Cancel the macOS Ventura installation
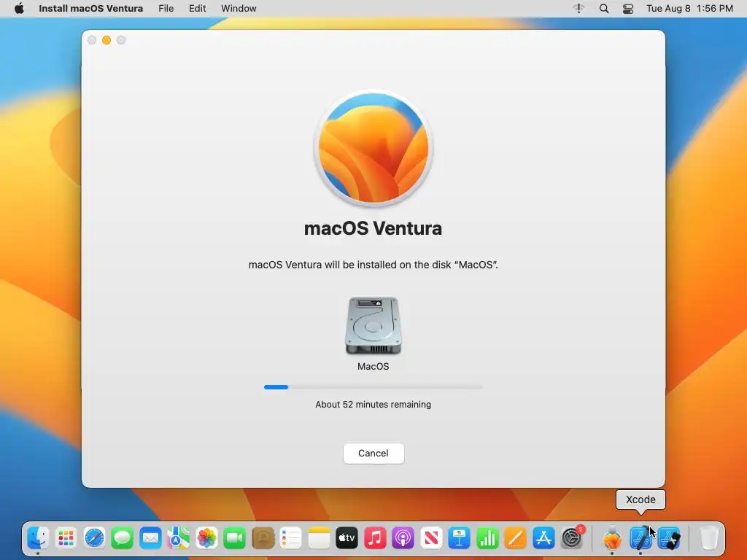Screen dimensions: 747x560 [x=373, y=454]
